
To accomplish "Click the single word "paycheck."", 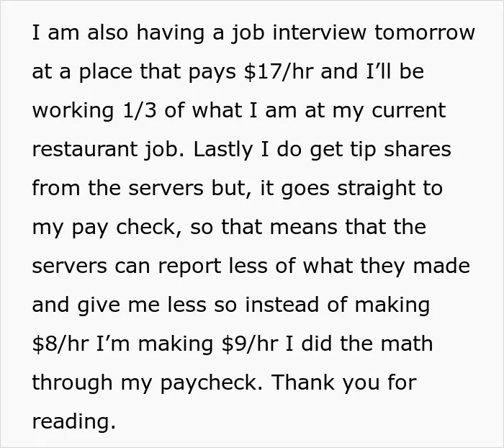I will (x=212, y=383).
